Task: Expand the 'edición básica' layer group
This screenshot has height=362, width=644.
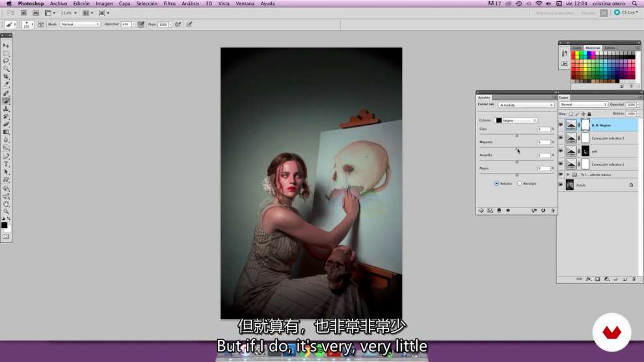Action: [x=568, y=175]
